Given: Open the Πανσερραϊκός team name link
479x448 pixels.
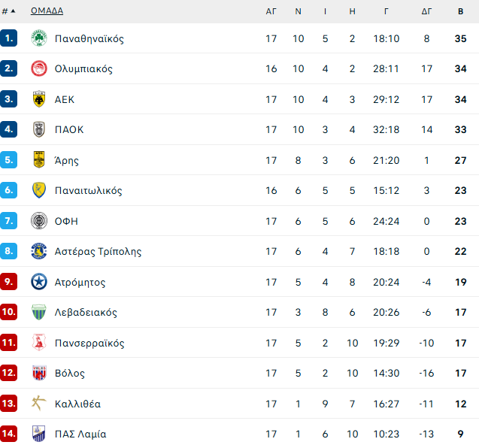Looking at the screenshot, I should (89, 343).
